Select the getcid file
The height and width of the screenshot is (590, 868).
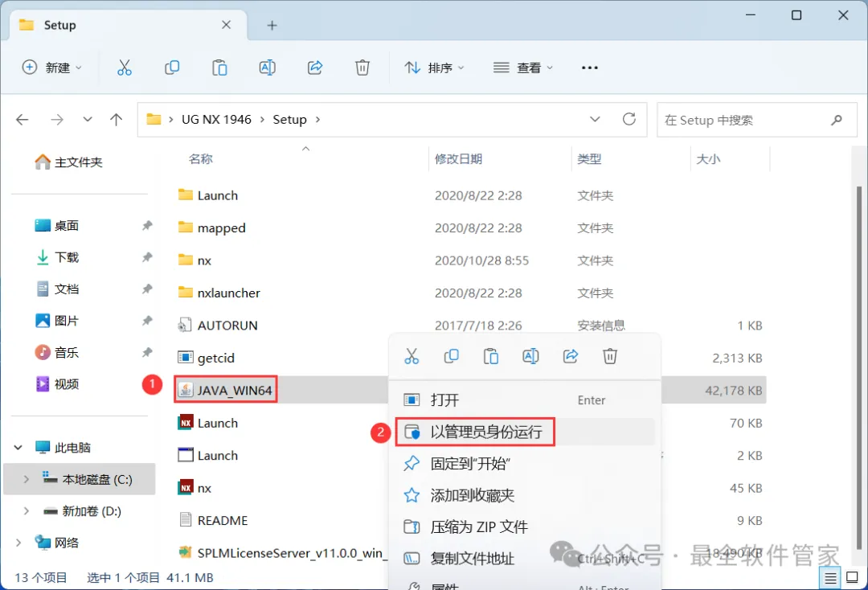click(206, 358)
